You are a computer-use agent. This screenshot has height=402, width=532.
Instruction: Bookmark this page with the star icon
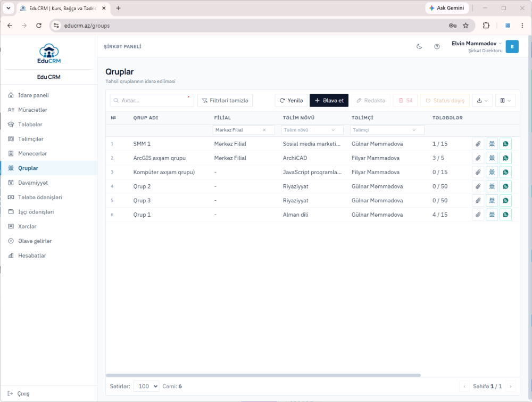466,26
